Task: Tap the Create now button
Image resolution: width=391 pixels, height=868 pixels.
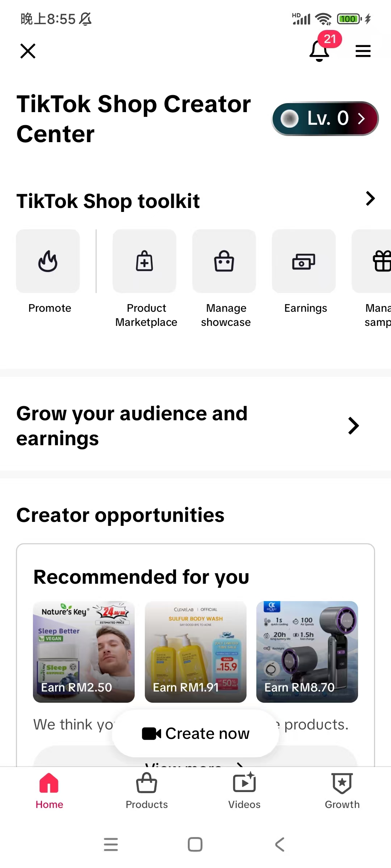Action: pyautogui.click(x=195, y=733)
